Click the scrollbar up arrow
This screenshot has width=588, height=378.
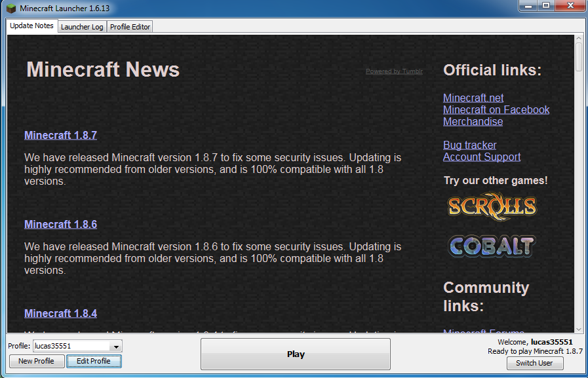tap(579, 38)
